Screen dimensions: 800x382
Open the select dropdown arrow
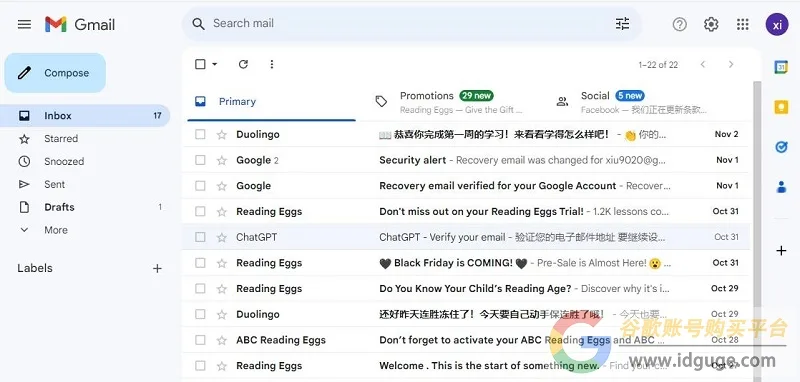click(x=214, y=64)
